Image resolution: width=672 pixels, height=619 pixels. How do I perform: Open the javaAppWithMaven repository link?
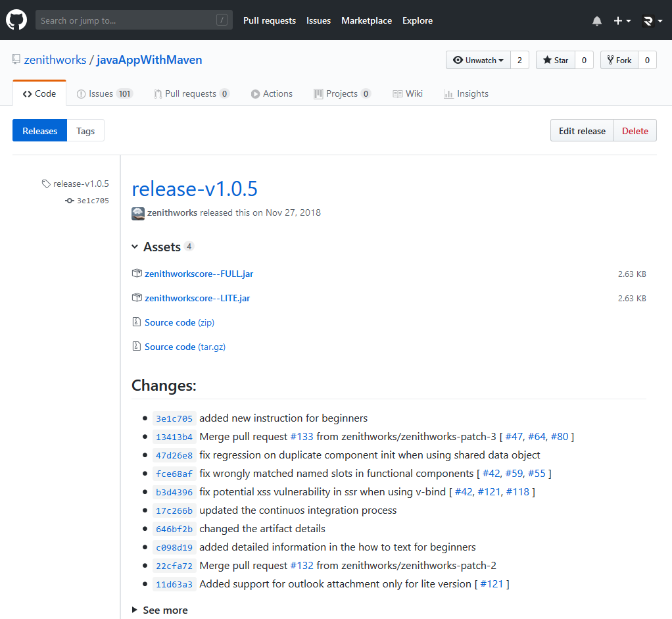point(149,60)
